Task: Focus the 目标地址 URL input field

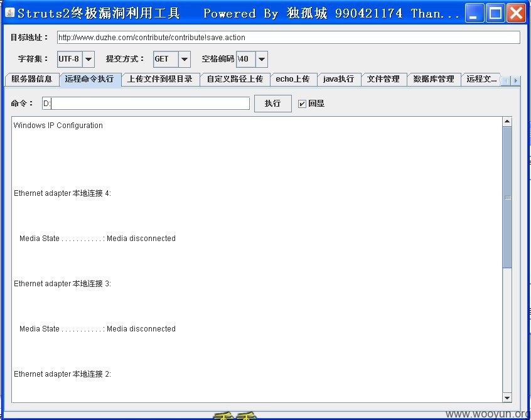Action: pos(289,37)
